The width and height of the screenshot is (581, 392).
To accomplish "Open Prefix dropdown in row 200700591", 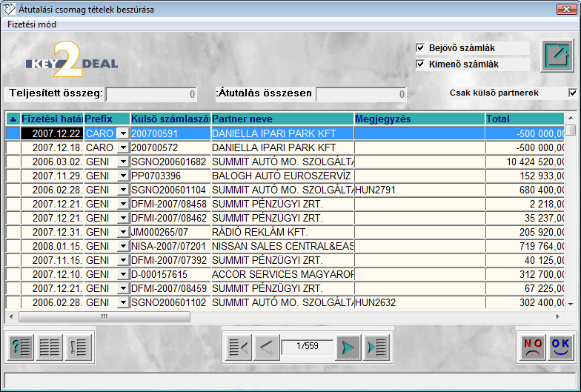I will pyautogui.click(x=123, y=133).
